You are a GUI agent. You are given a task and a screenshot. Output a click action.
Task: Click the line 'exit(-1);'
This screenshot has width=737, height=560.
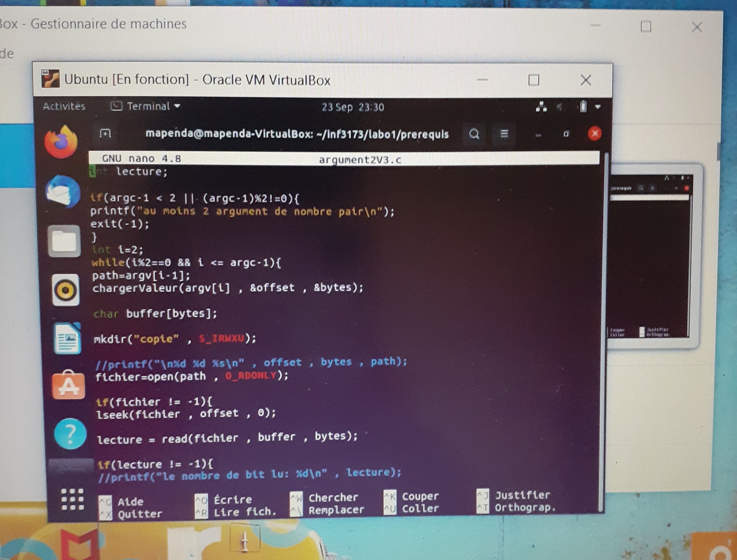pos(120,224)
